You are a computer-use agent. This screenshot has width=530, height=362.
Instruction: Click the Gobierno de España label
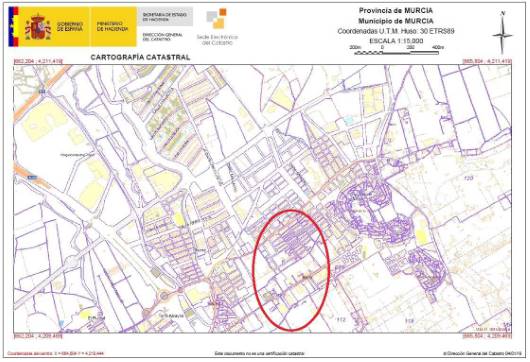coord(70,27)
